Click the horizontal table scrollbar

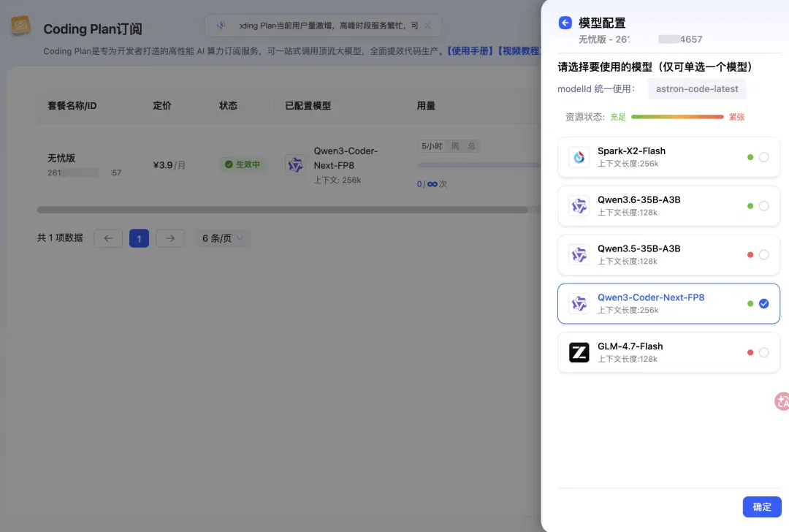(282, 210)
